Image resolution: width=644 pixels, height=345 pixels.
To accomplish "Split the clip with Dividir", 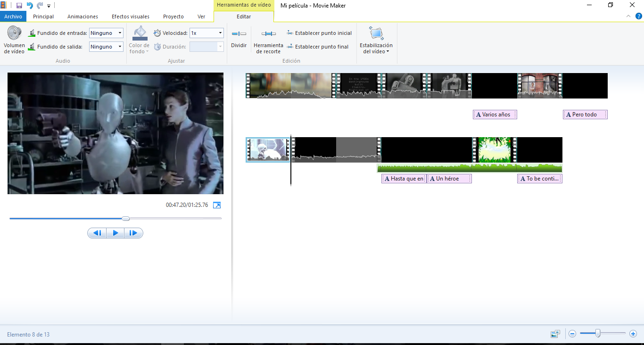I will (239, 39).
